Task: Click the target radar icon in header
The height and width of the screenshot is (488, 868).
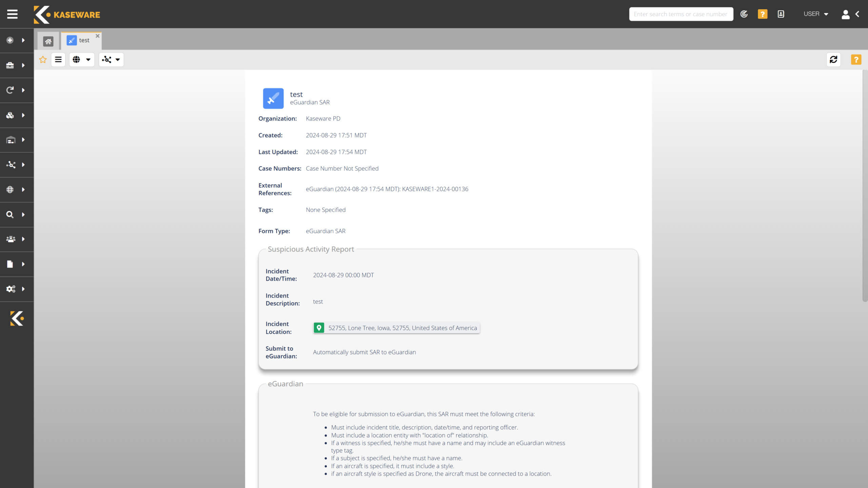Action: click(x=744, y=14)
